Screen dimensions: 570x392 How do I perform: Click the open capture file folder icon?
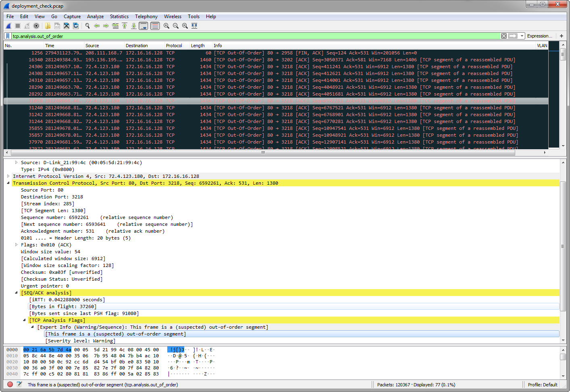(x=48, y=26)
